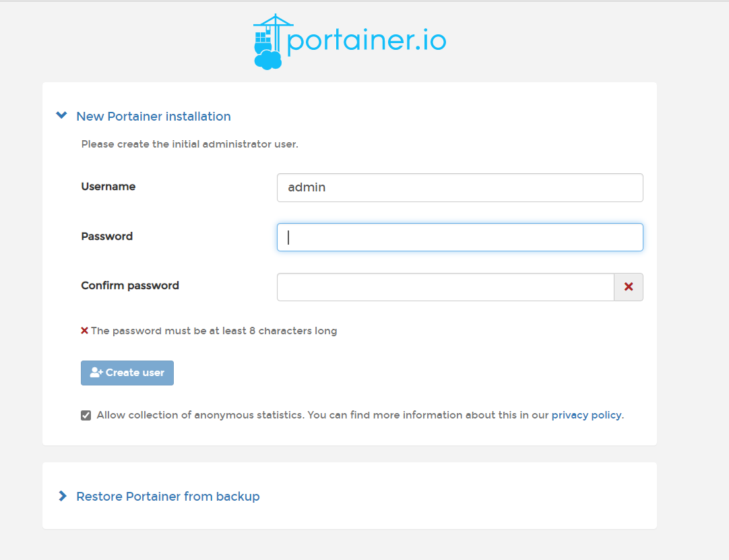Screen dimensions: 729x560
Task: Click the 'The password must be at least 8 characters long' message
Action: pyautogui.click(x=214, y=331)
